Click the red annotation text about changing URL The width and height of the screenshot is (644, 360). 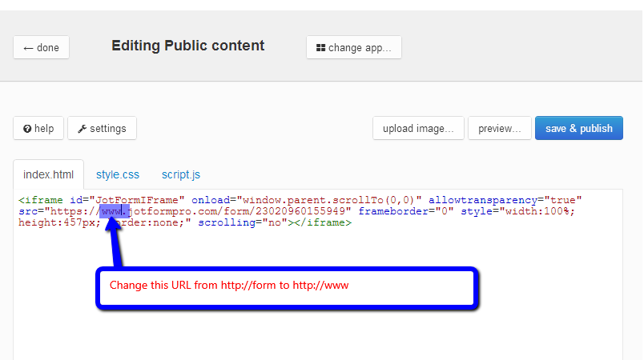(x=229, y=286)
